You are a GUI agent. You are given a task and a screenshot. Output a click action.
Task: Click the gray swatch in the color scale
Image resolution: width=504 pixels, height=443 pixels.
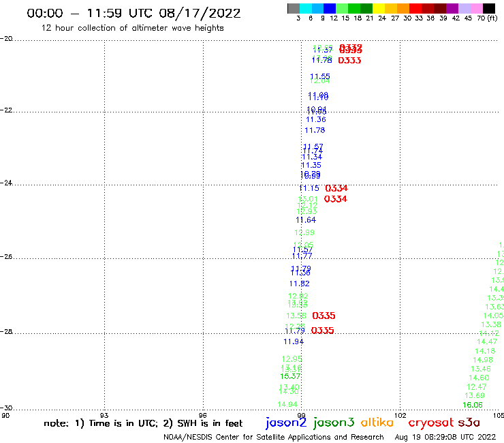tap(294, 8)
